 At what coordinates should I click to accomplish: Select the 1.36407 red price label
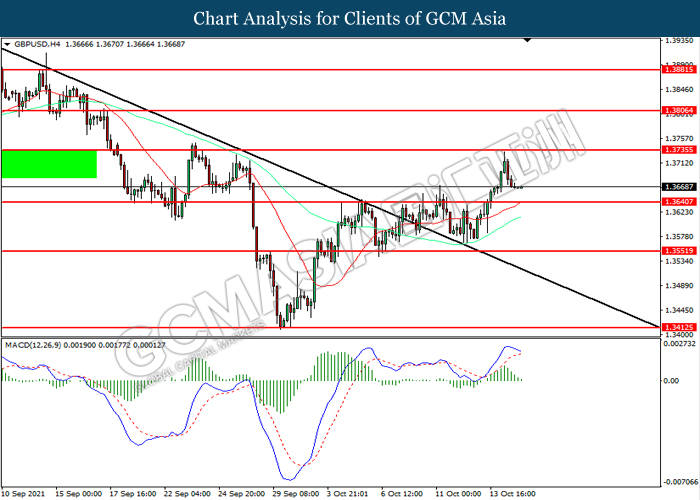coord(679,202)
